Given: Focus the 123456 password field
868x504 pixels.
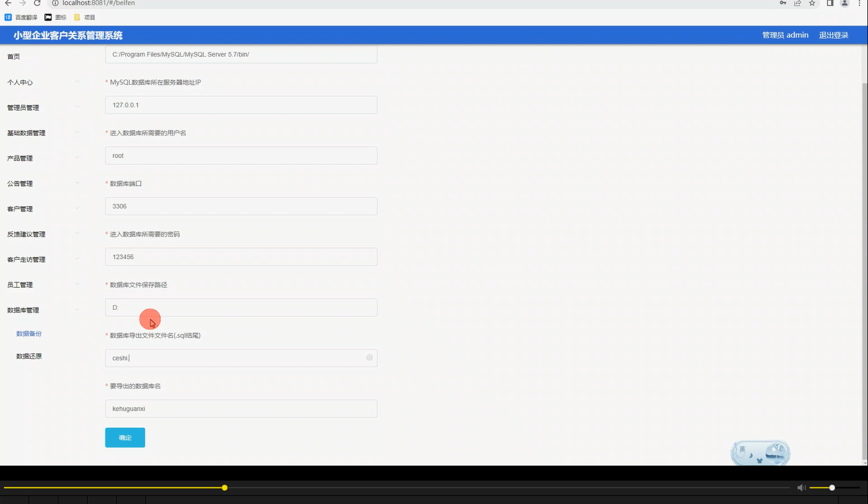Looking at the screenshot, I should click(241, 257).
